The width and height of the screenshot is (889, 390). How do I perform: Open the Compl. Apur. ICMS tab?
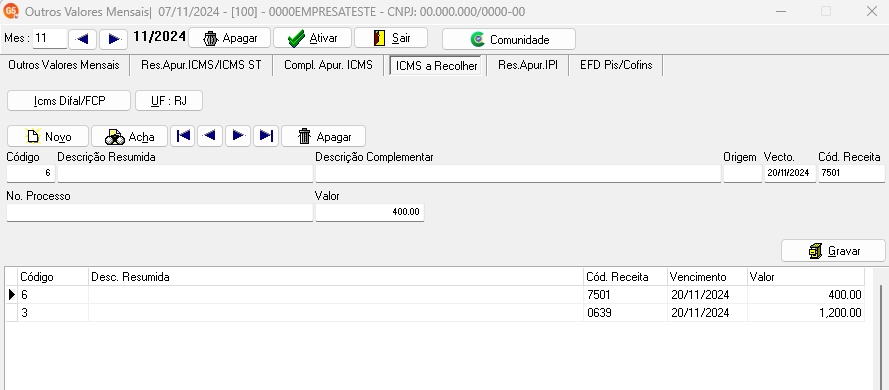tap(328, 65)
